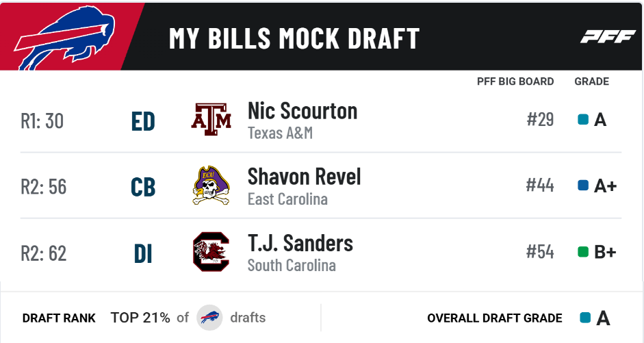Click the CB position label
The image size is (644, 343).
tap(143, 188)
